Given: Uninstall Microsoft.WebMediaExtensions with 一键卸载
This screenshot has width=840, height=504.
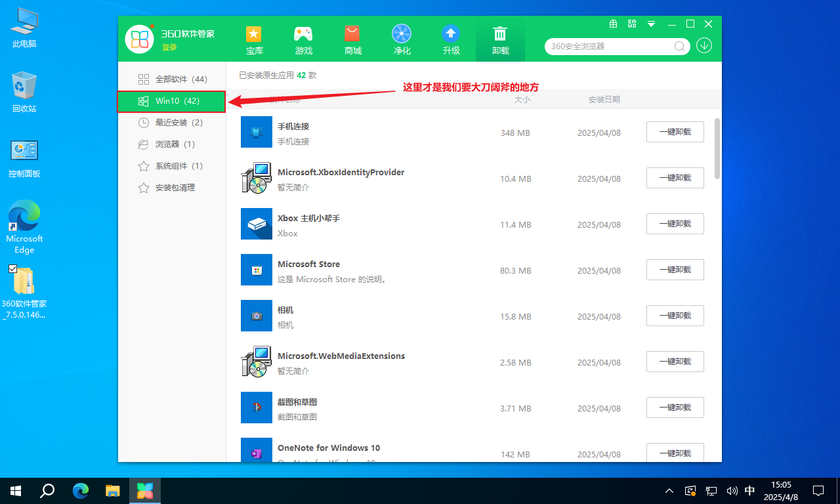Looking at the screenshot, I should point(675,362).
